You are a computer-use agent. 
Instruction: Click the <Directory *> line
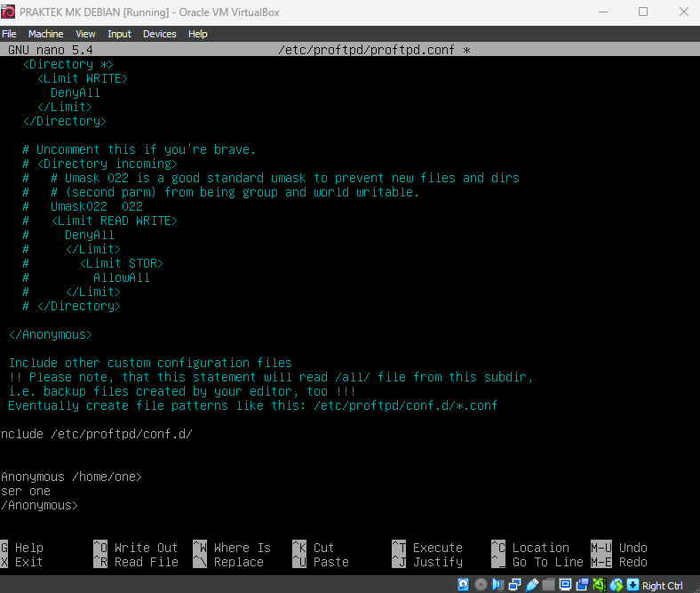68,64
